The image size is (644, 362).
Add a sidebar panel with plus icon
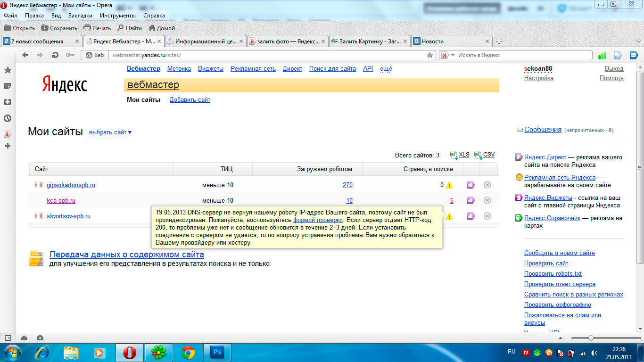[8, 146]
